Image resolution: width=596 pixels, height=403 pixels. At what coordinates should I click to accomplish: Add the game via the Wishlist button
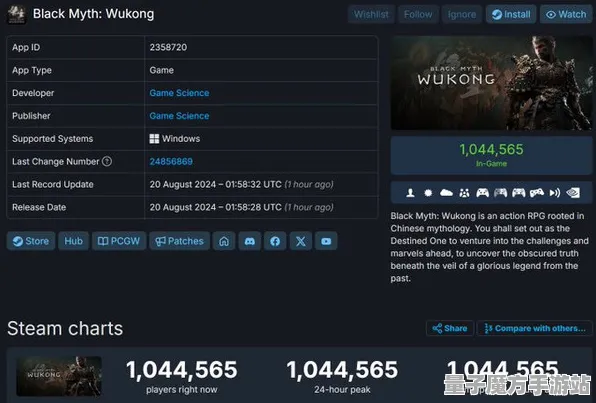pyautogui.click(x=371, y=14)
